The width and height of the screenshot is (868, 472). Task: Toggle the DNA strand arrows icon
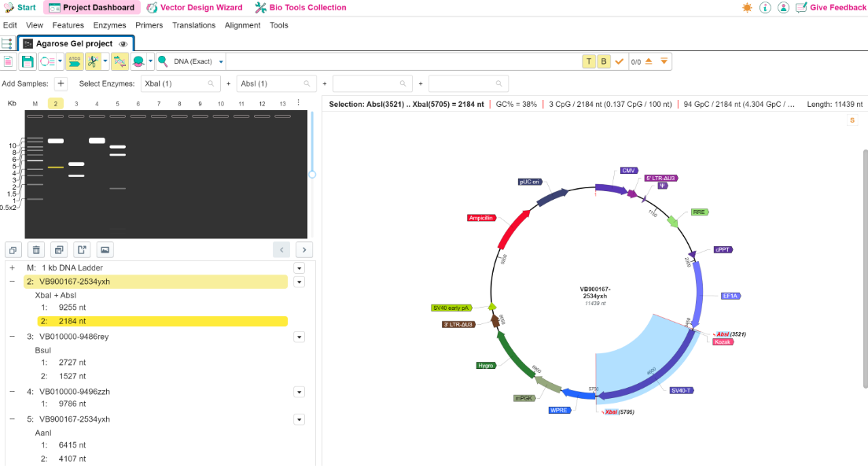[119, 61]
